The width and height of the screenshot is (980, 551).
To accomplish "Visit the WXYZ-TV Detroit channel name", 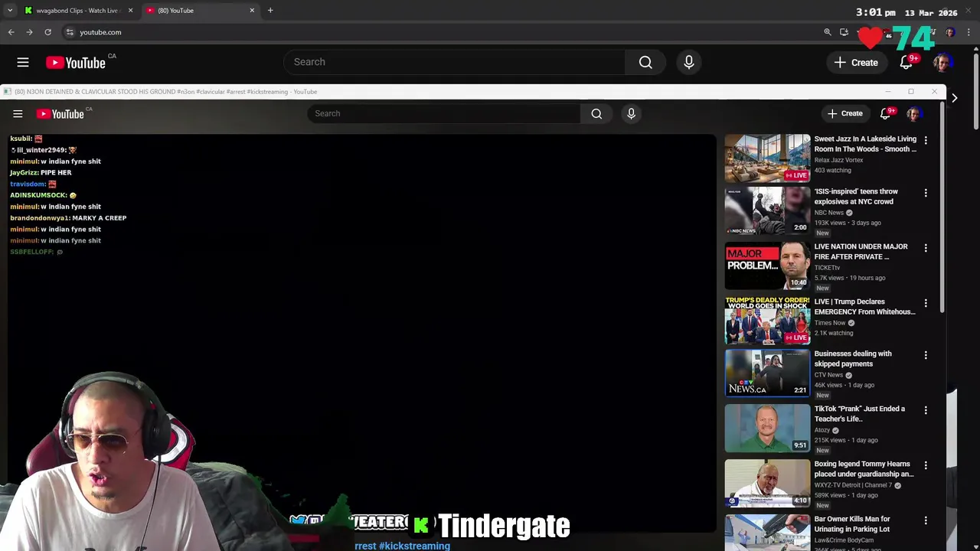I will coord(853,485).
